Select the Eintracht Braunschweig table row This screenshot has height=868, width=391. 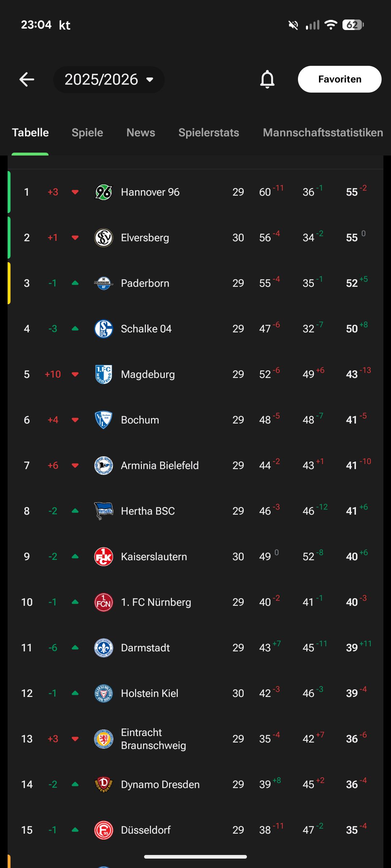coord(195,739)
